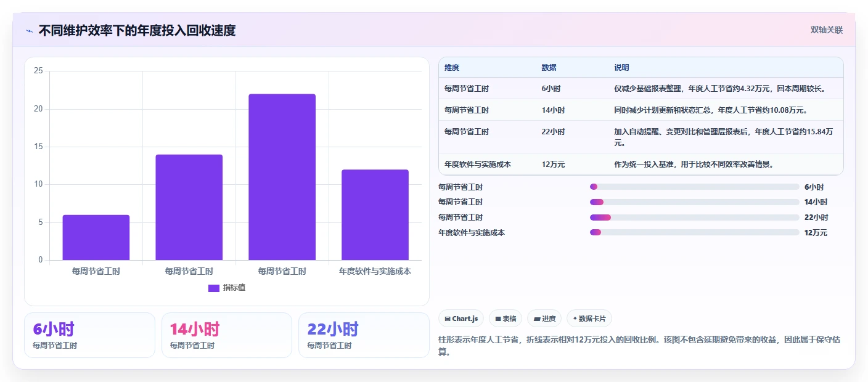This screenshot has height=382, width=868.
Task: Click the x-axis label 年度软件与实施成本
Action: [x=375, y=271]
